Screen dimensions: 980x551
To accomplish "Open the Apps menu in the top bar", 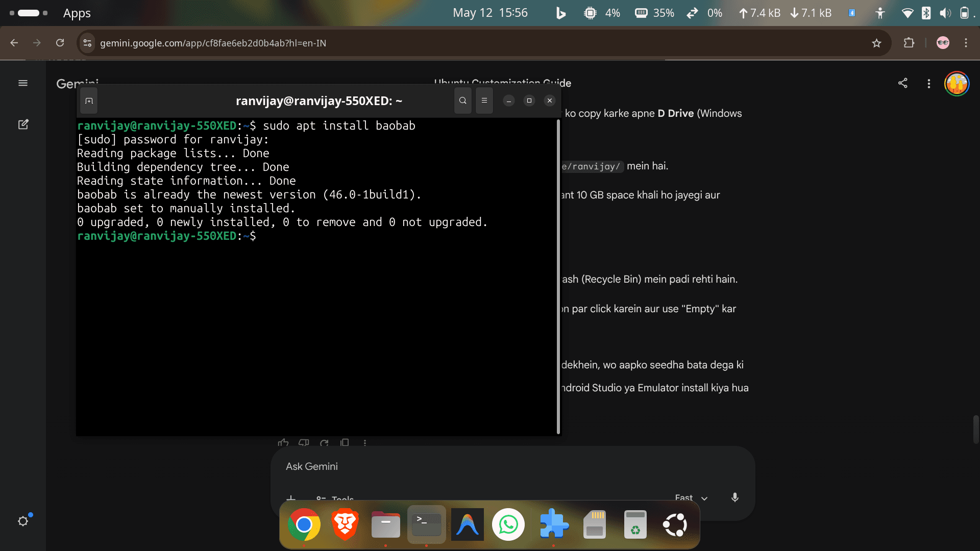I will pos(77,13).
